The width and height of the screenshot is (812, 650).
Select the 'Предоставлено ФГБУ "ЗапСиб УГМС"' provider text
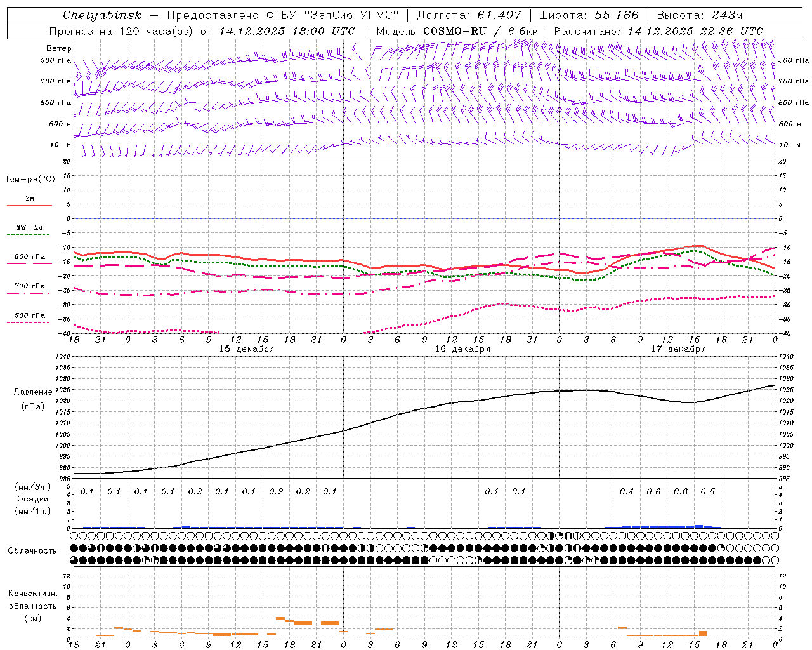click(x=283, y=15)
